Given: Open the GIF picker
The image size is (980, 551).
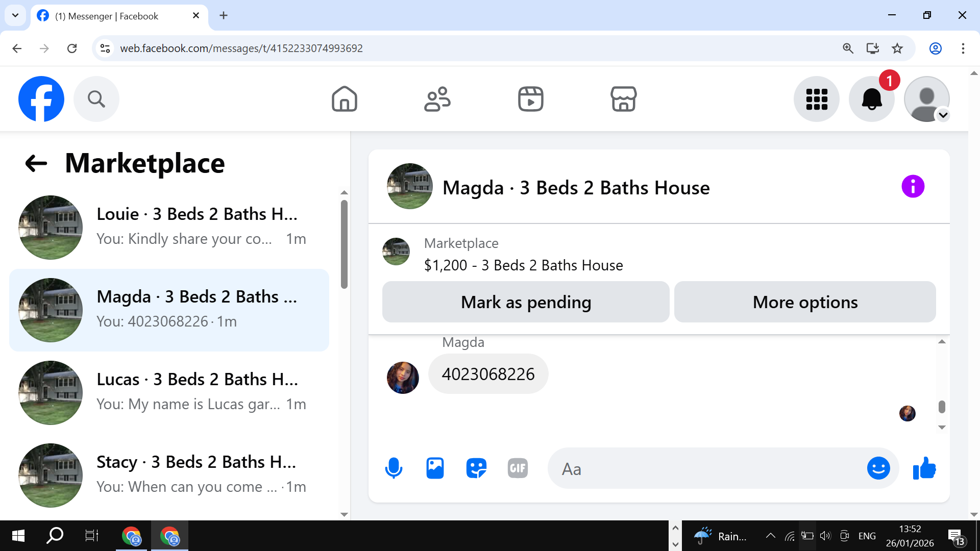Looking at the screenshot, I should 518,468.
